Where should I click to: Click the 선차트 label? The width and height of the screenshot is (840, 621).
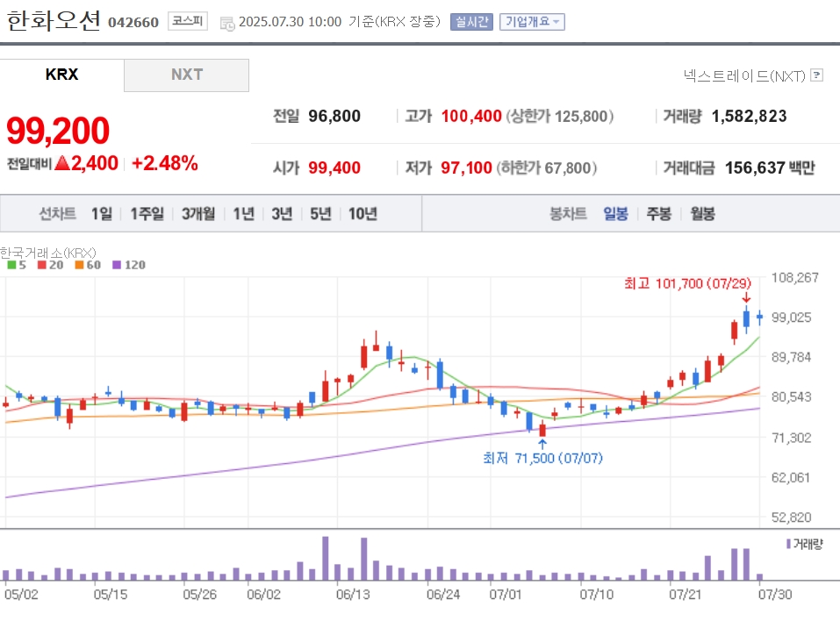click(57, 214)
